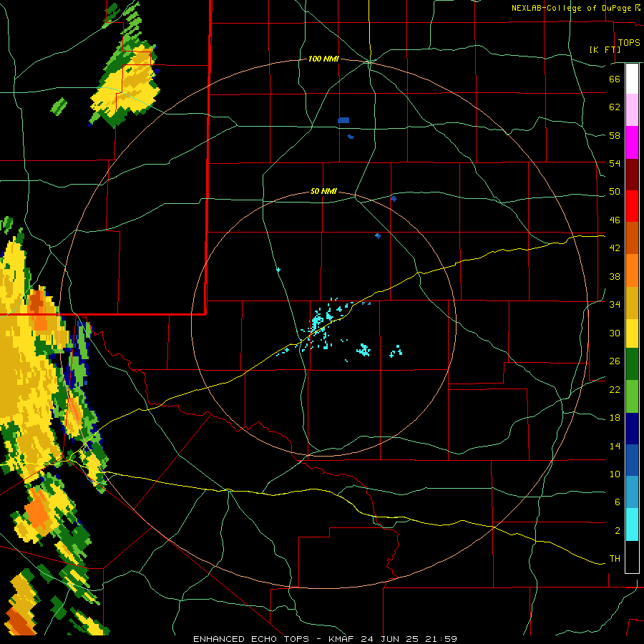Click the "24 JUN 25 21:59" timestamp
The height and width of the screenshot is (644, 644).
coord(409,639)
